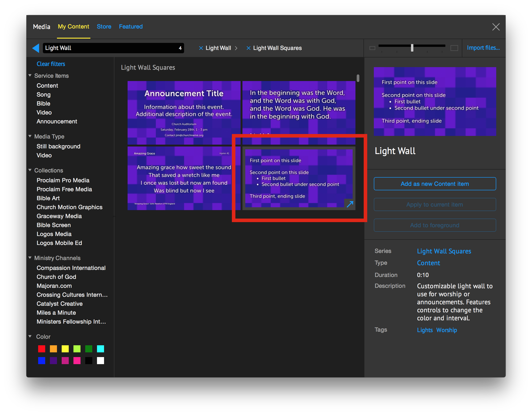This screenshot has height=415, width=532.
Task: Switch to the Store tab
Action: pos(104,27)
